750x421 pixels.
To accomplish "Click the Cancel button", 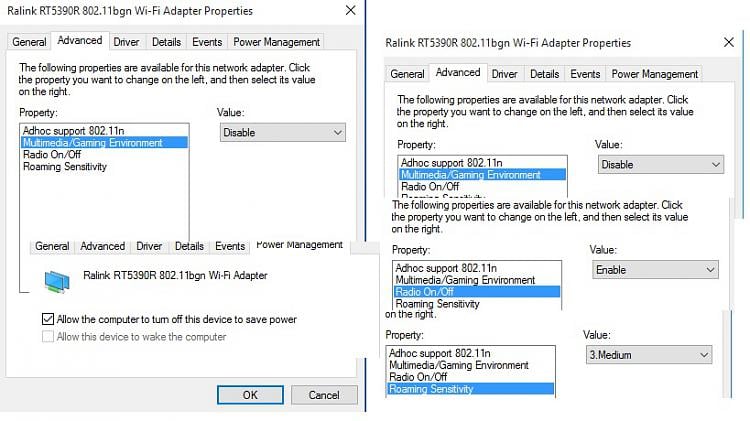I will [x=324, y=395].
